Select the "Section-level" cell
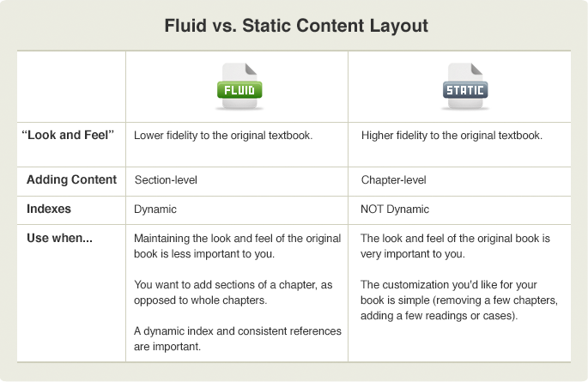Image resolution: width=588 pixels, height=382 pixels. tap(167, 180)
